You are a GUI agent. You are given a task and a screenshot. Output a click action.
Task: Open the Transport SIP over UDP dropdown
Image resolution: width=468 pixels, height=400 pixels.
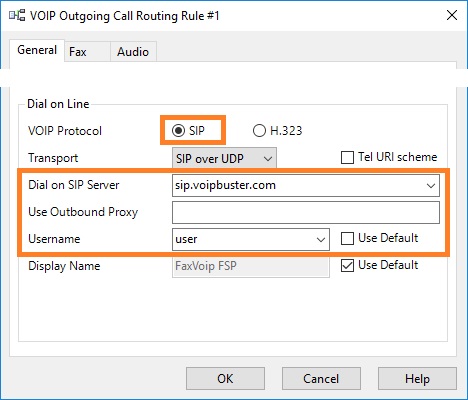(x=224, y=158)
